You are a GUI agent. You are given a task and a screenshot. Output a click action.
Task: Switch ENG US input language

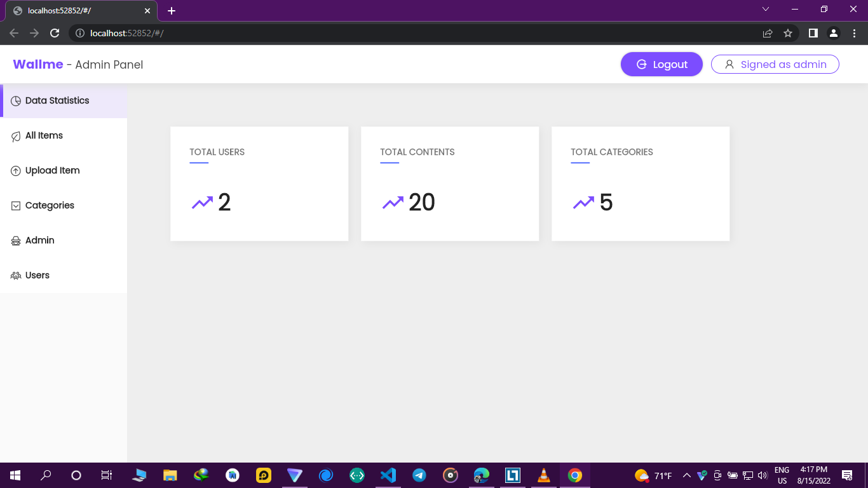point(782,475)
